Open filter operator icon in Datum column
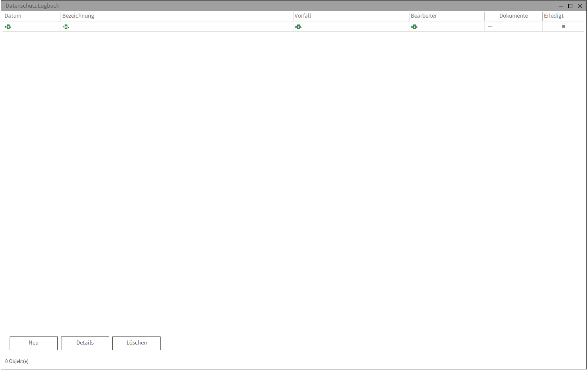This screenshot has height=371, width=588. point(8,26)
